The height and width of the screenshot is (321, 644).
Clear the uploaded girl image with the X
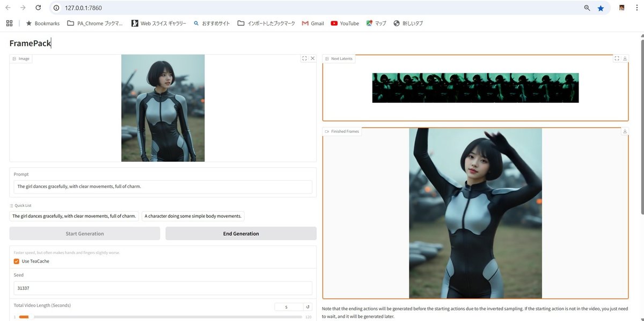(x=313, y=58)
